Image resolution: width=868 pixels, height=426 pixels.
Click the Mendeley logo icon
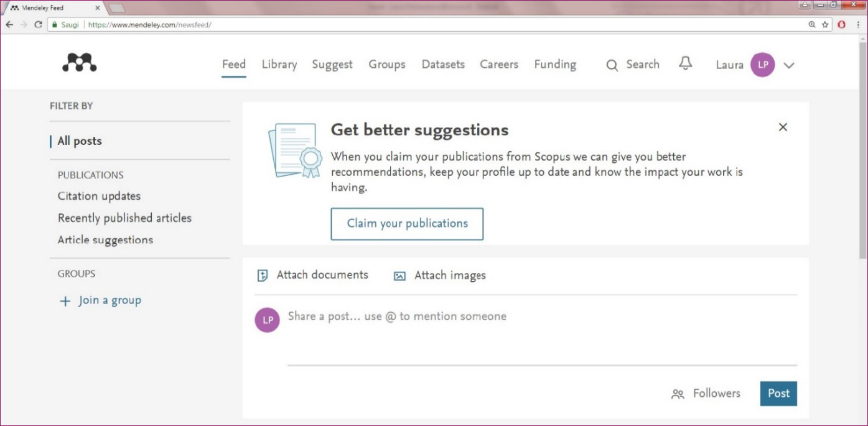point(80,62)
